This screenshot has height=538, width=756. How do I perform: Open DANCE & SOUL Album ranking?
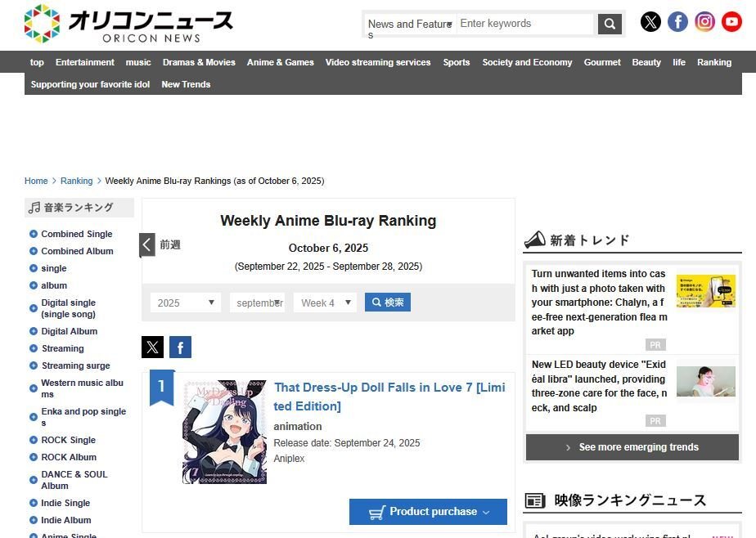(x=74, y=480)
